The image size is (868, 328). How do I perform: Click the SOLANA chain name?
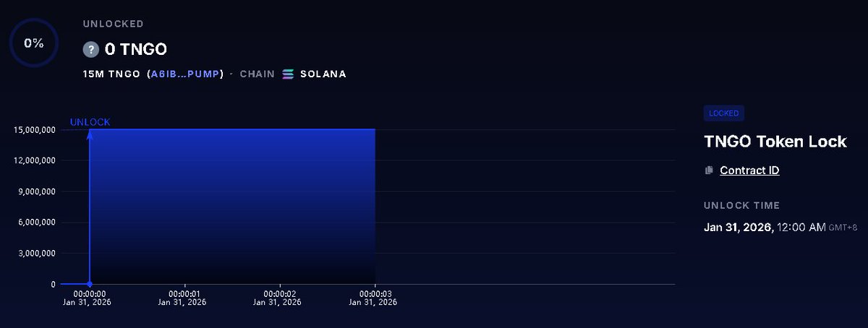[323, 74]
